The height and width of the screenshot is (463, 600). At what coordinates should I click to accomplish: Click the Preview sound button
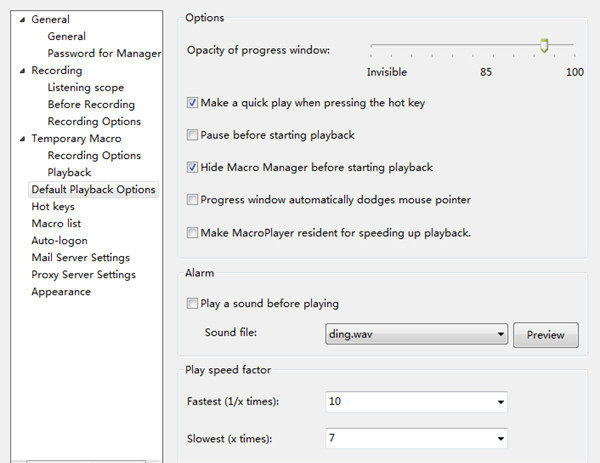pos(546,335)
